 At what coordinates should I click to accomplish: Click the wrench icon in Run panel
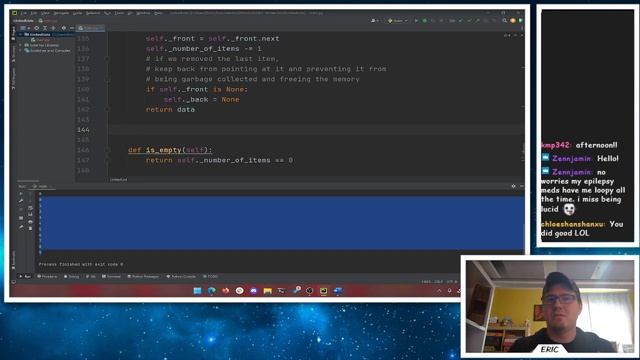[21, 201]
